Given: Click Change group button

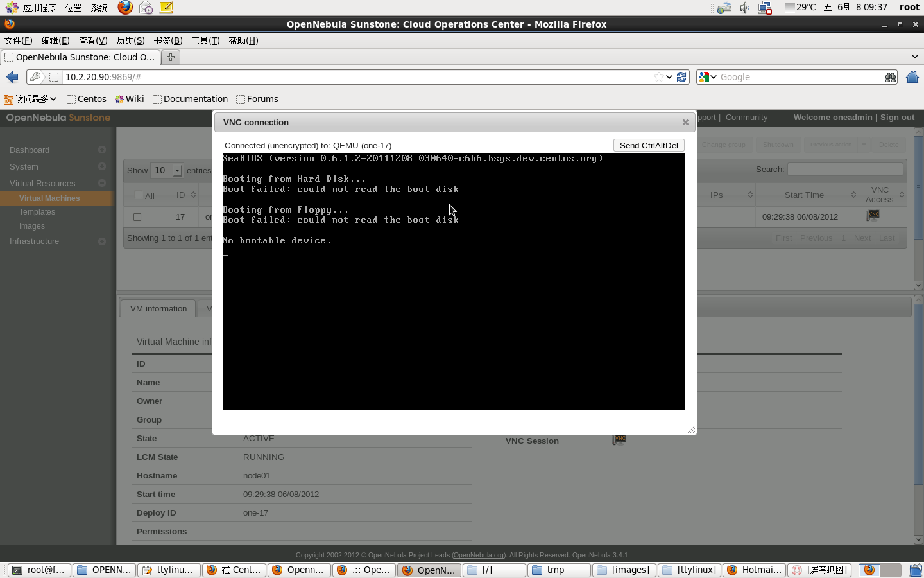Looking at the screenshot, I should 723,144.
